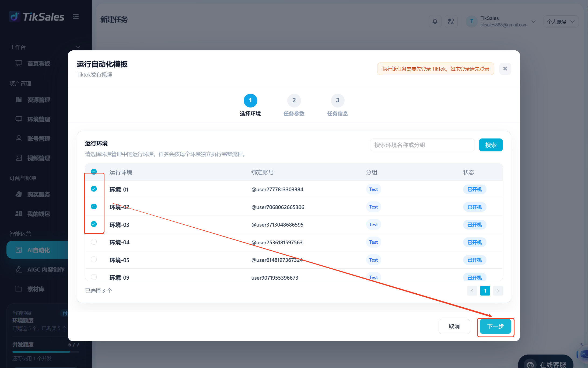This screenshot has height=368, width=588.
Task: Go to step 3 任务信息
Action: pyautogui.click(x=337, y=105)
